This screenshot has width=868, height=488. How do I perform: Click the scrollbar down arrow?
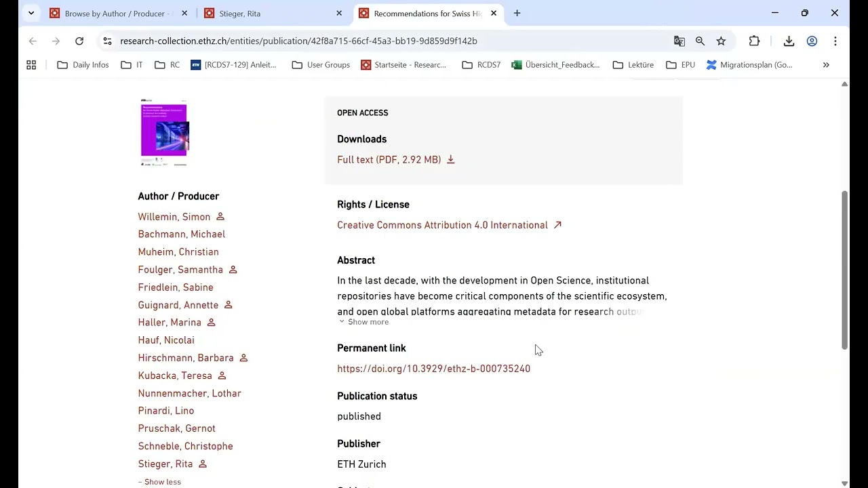click(844, 483)
